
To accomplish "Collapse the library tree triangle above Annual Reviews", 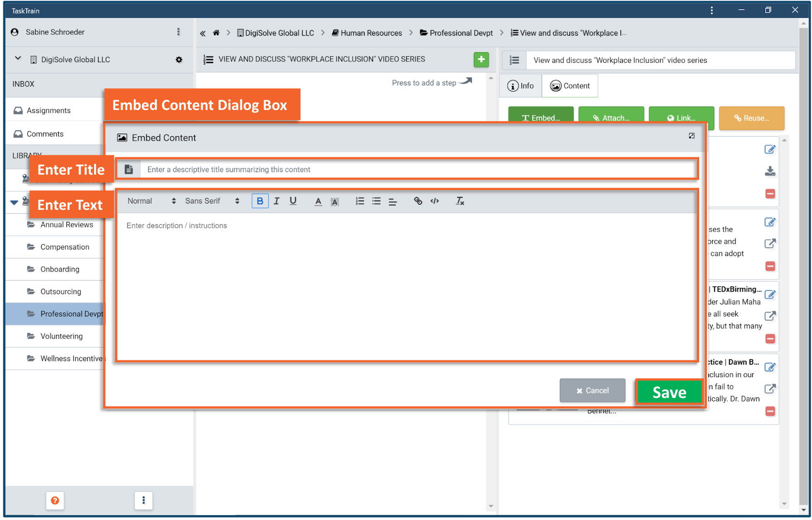I will tap(14, 203).
